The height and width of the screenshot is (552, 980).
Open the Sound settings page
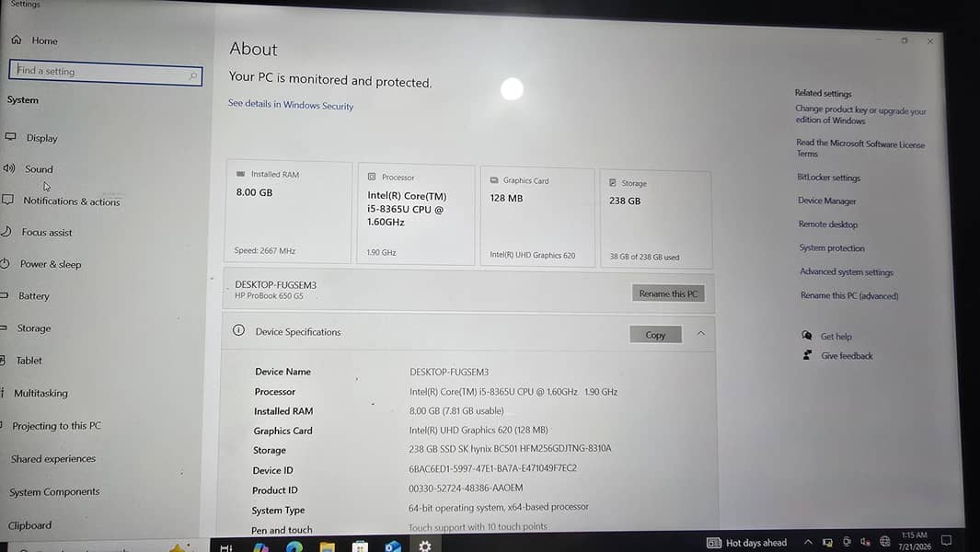pyautogui.click(x=29, y=168)
